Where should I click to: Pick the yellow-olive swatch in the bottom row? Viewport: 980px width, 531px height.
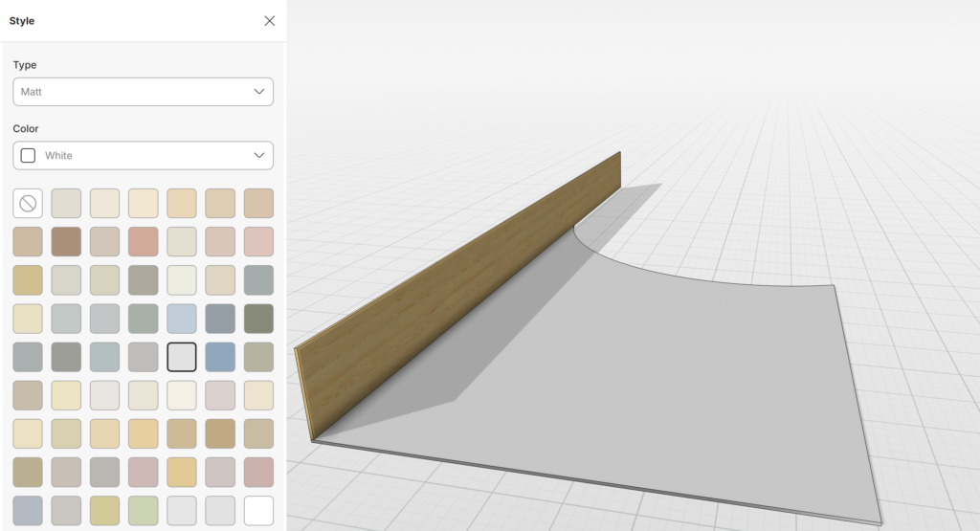[104, 510]
